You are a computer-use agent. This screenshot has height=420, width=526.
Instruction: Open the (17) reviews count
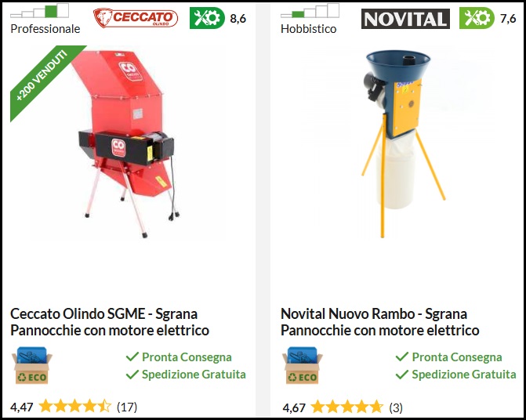coord(127,407)
